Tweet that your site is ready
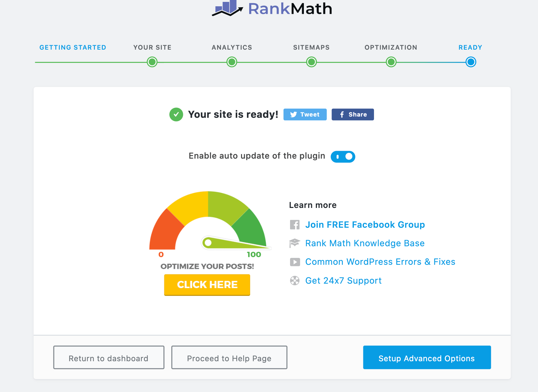 305,114
